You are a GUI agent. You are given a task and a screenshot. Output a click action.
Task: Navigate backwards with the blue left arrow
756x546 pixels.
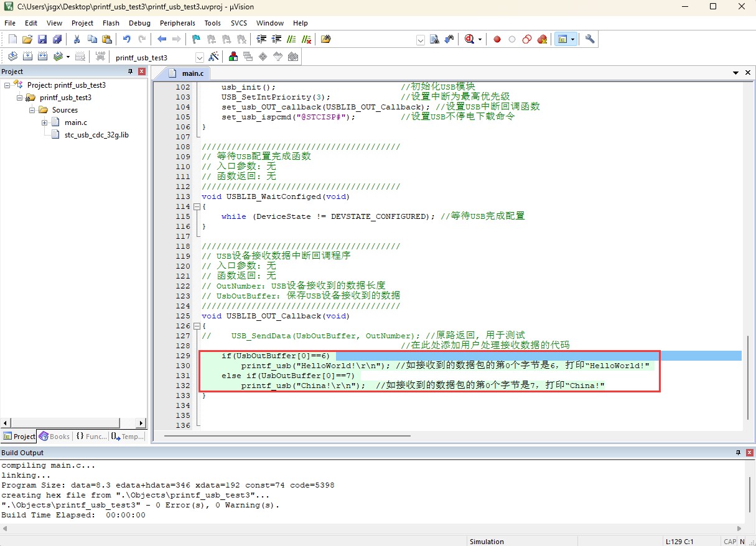162,39
